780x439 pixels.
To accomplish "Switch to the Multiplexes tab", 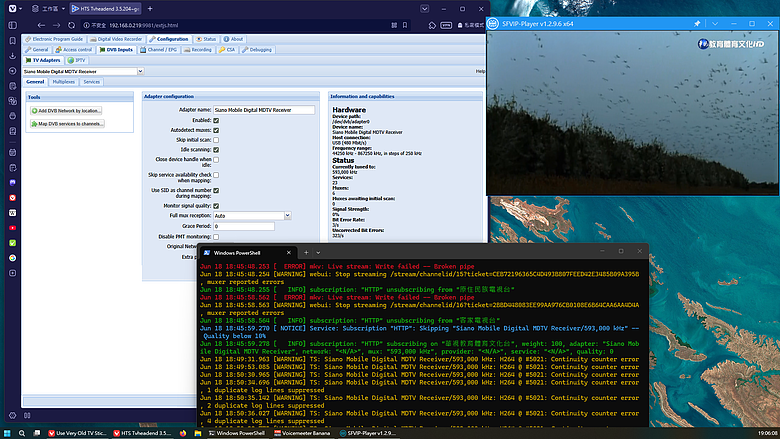I will (x=63, y=82).
